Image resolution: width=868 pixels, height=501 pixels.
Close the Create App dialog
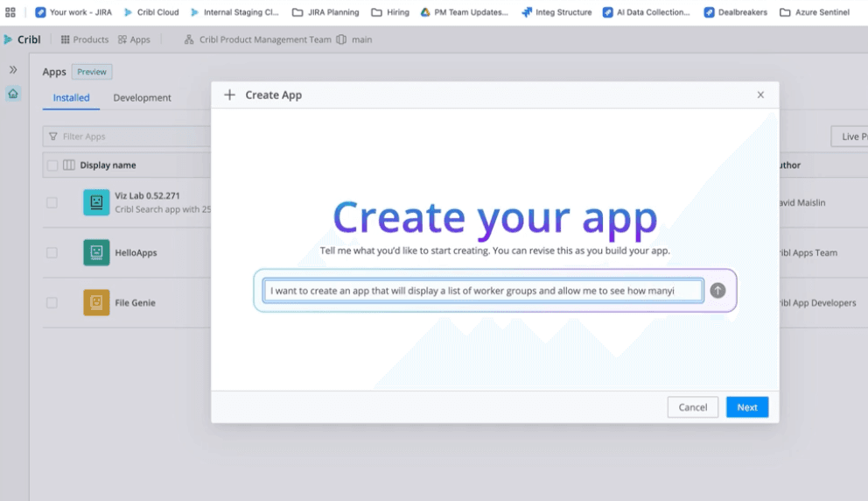coord(760,95)
